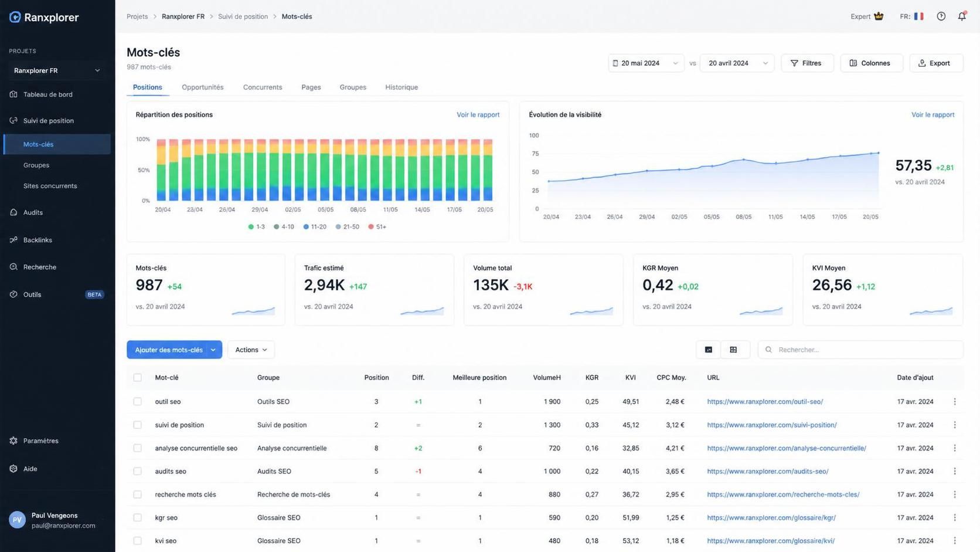
Task: Toggle the 1-3 legend color dot
Action: 251,227
